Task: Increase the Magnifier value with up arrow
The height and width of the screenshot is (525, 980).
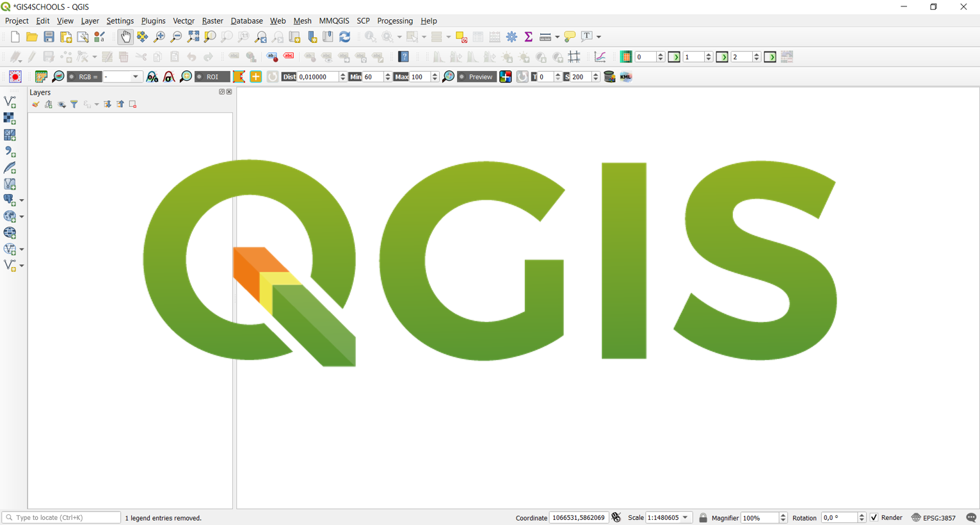Action: coord(783,515)
